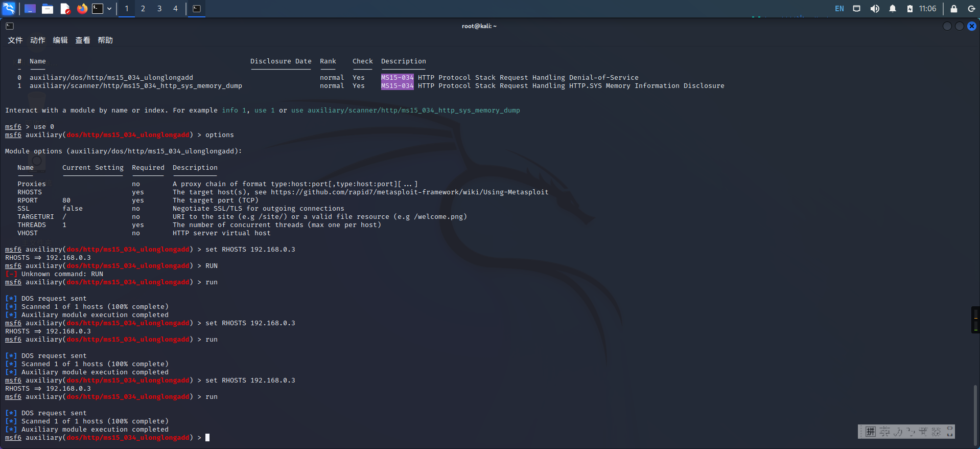Image resolution: width=980 pixels, height=449 pixels.
Task: Click highlighted MS15-034 in Denial-of-Service row
Action: (397, 78)
